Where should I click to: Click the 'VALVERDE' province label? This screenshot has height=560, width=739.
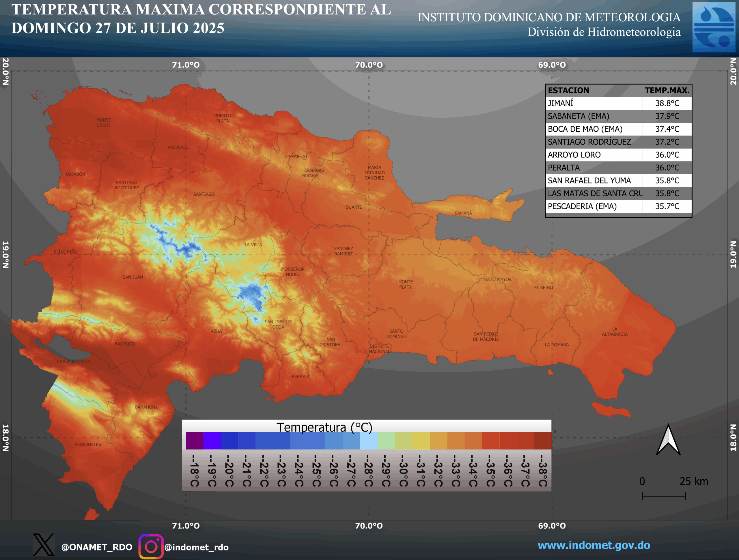pyautogui.click(x=178, y=147)
